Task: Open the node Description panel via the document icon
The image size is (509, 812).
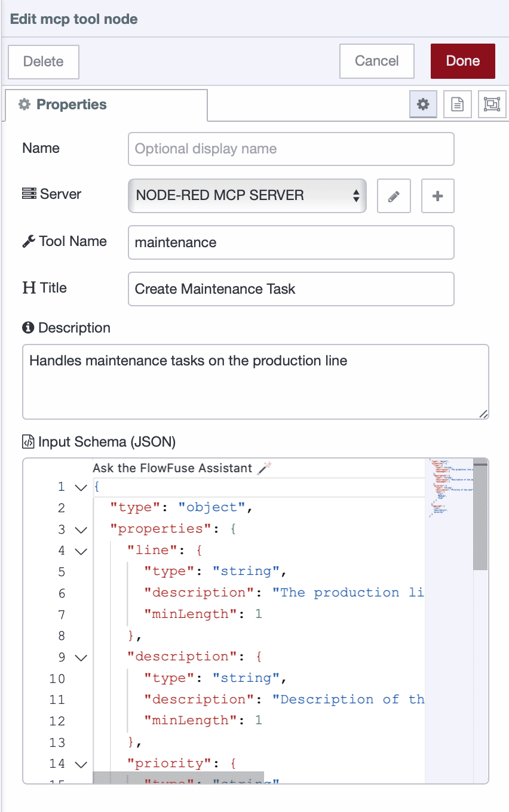Action: click(x=457, y=104)
